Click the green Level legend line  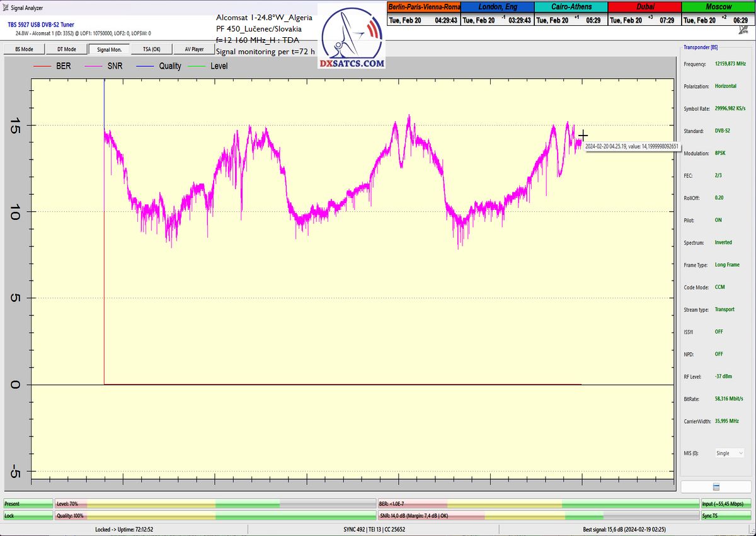pos(197,66)
